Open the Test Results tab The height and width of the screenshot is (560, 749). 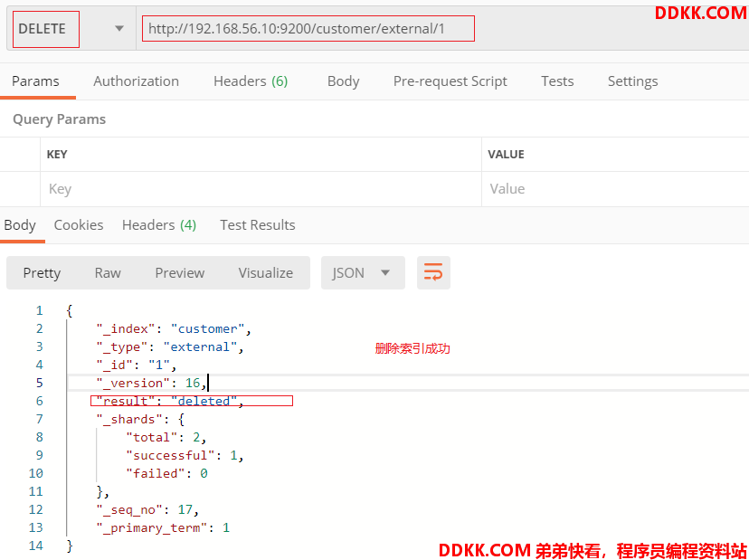coord(258,225)
